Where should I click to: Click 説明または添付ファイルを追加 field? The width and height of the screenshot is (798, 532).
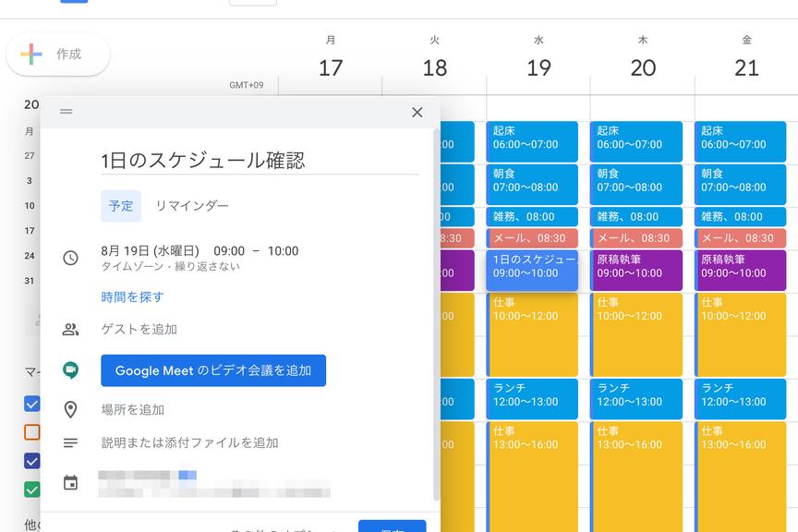pos(189,443)
